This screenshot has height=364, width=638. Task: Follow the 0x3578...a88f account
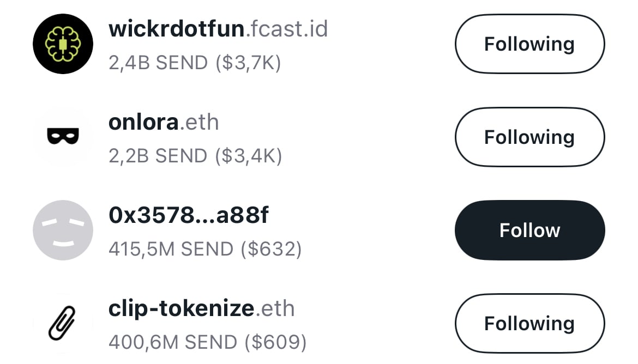[529, 230]
